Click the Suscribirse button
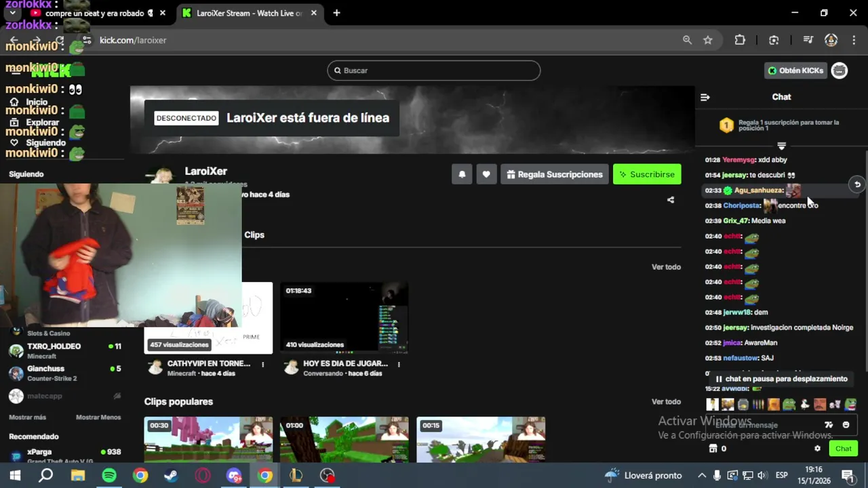This screenshot has width=868, height=488. [x=647, y=174]
